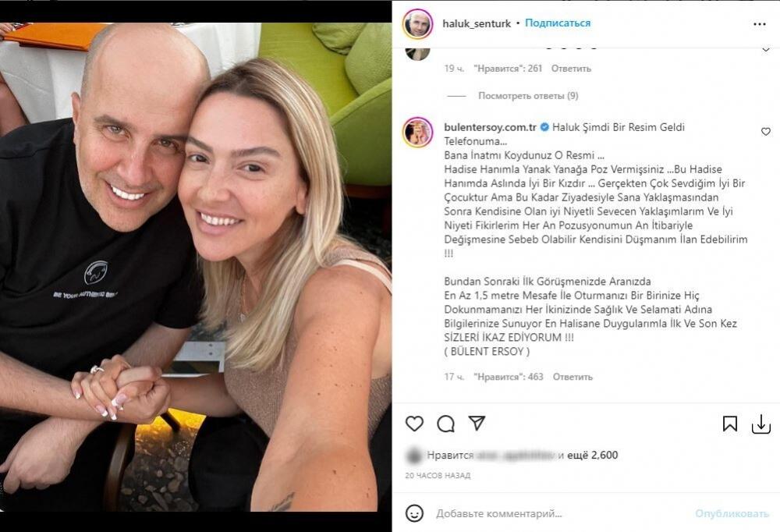Like bulentersoy comment with small heart

[766, 131]
